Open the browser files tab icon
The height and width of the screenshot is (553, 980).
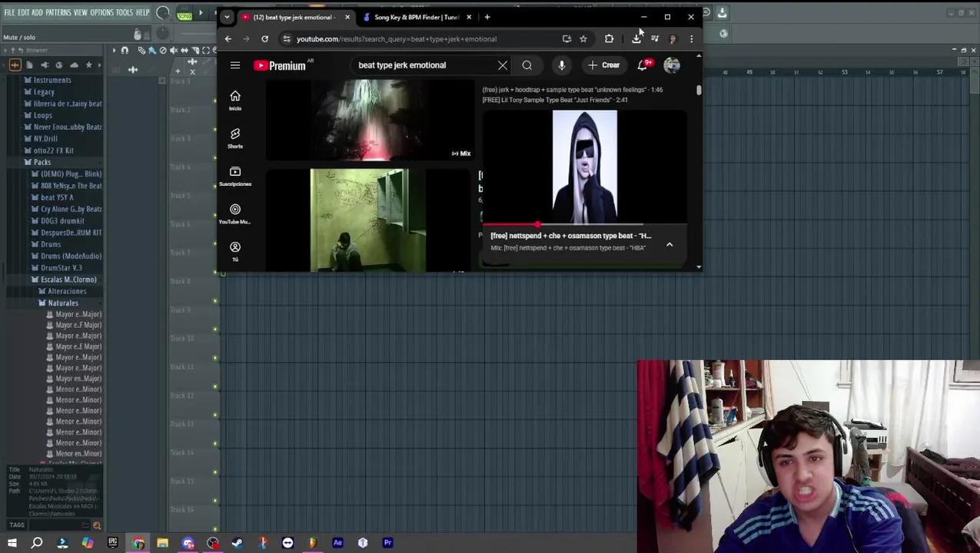tap(29, 65)
